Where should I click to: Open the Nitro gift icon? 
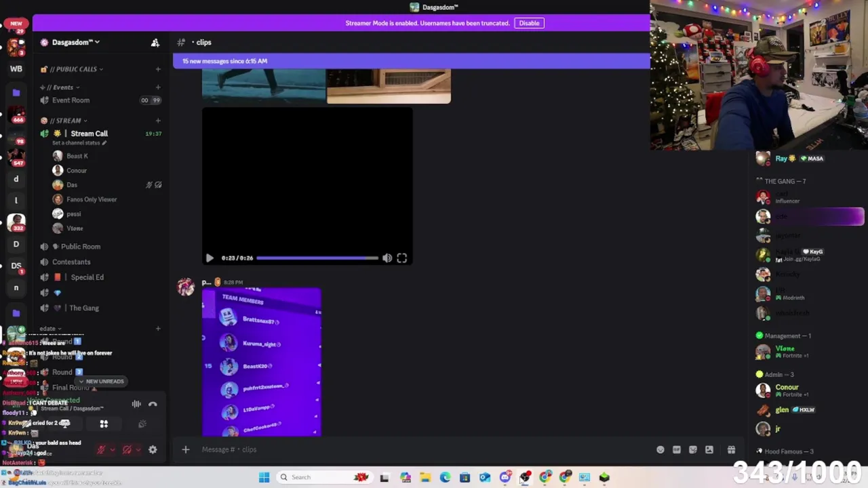click(x=731, y=449)
